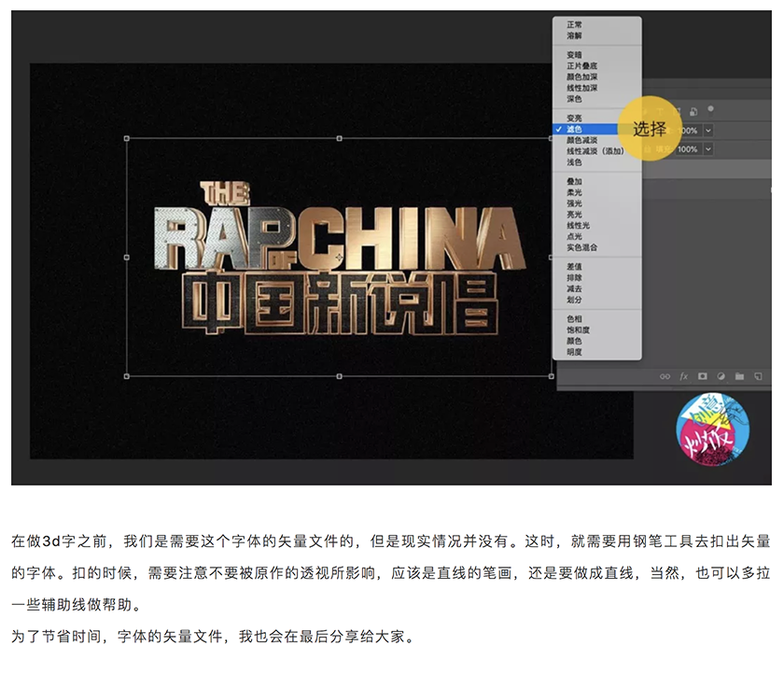The height and width of the screenshot is (674, 784).
Task: Create a new group folder icon
Action: tap(739, 376)
